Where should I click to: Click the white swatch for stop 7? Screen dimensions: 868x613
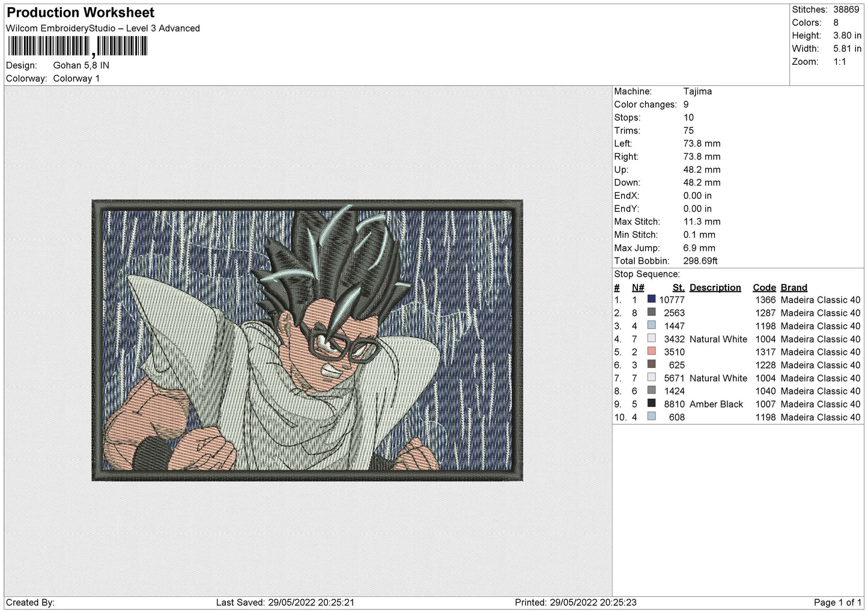point(651,378)
